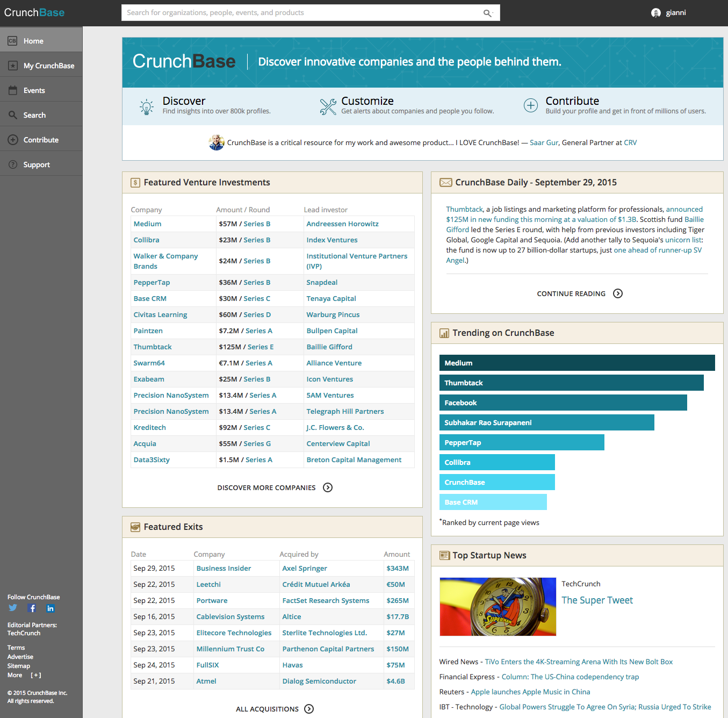Viewport: 728px width, 718px height.
Task: Select Support in sidebar menu
Action: point(41,164)
